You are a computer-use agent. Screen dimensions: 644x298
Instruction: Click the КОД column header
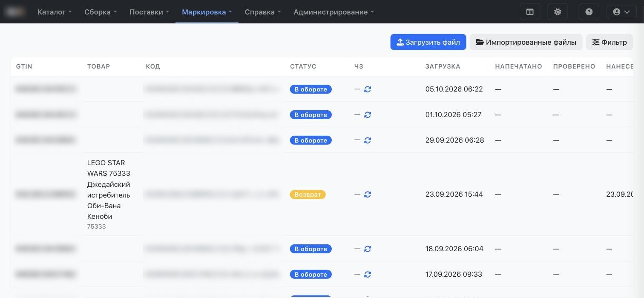tap(153, 66)
